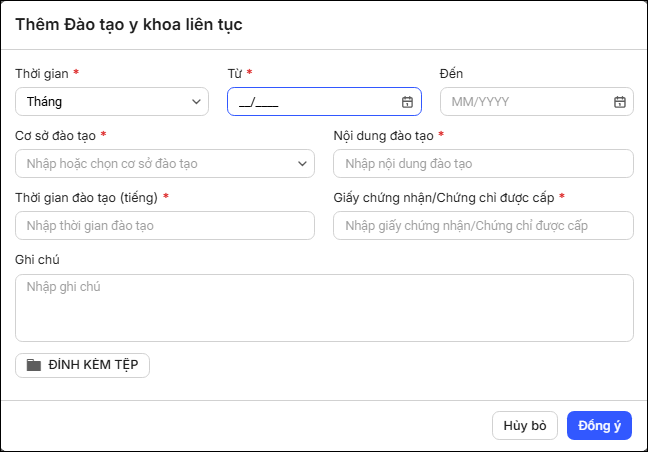
Task: Click the dialog title Thêm Đào tạo y khoa liên tục
Action: [129, 25]
